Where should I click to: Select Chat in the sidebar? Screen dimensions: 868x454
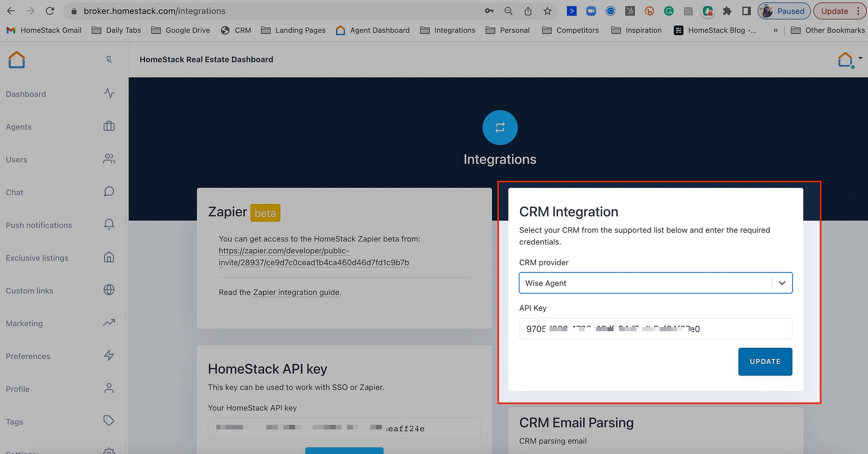click(x=14, y=193)
